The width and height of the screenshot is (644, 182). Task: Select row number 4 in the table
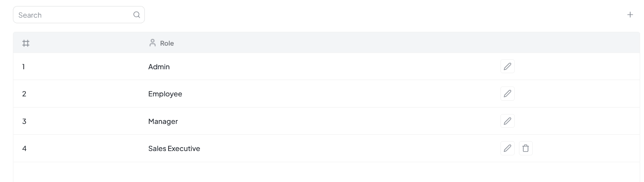pyautogui.click(x=24, y=148)
